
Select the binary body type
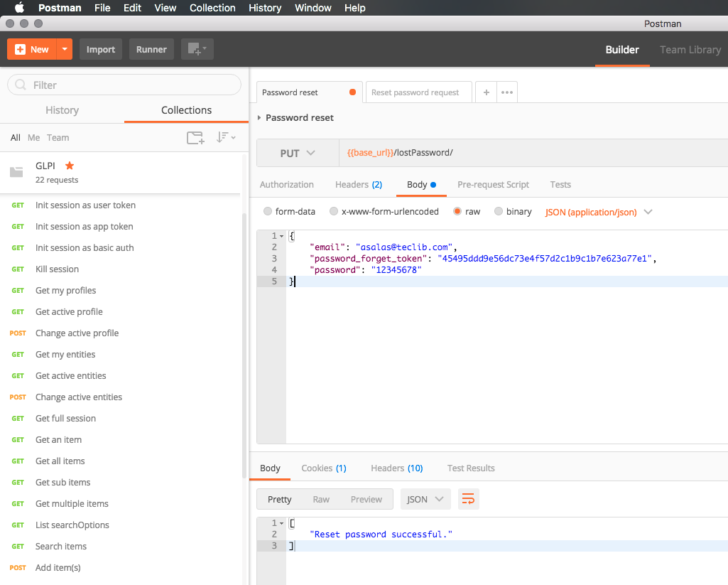point(498,211)
